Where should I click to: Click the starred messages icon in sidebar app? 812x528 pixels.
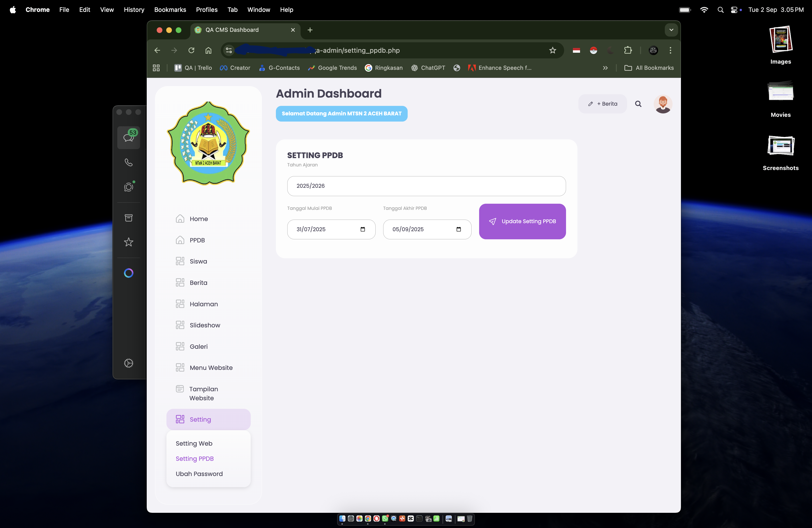[129, 242]
